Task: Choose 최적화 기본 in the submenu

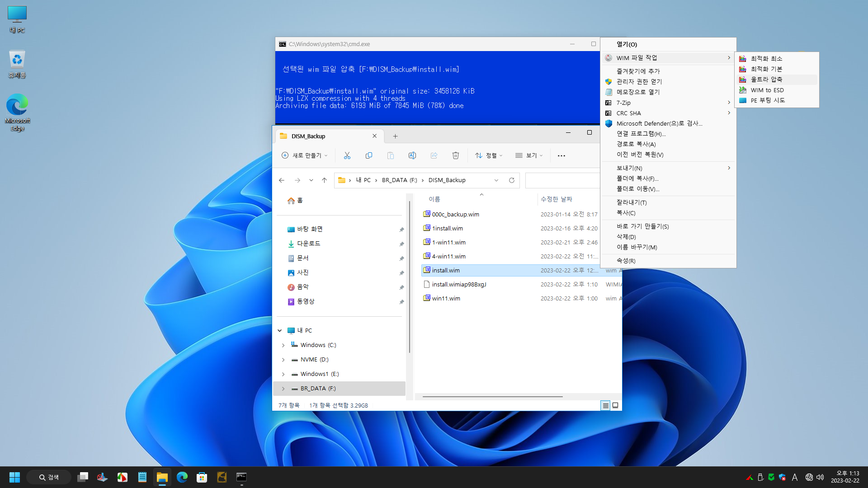Action: click(777, 69)
